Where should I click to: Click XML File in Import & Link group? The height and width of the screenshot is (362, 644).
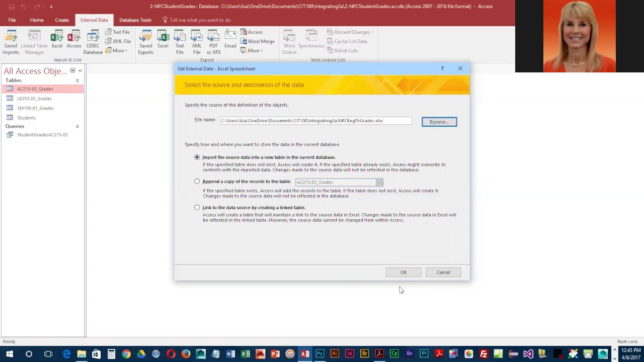[118, 41]
